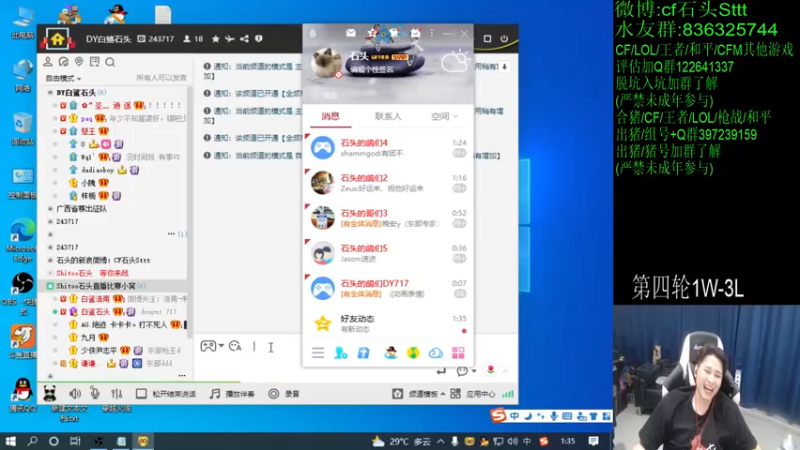Screen dimensions: 800x450
Task: Click the QQ search field
Action: 388,95
